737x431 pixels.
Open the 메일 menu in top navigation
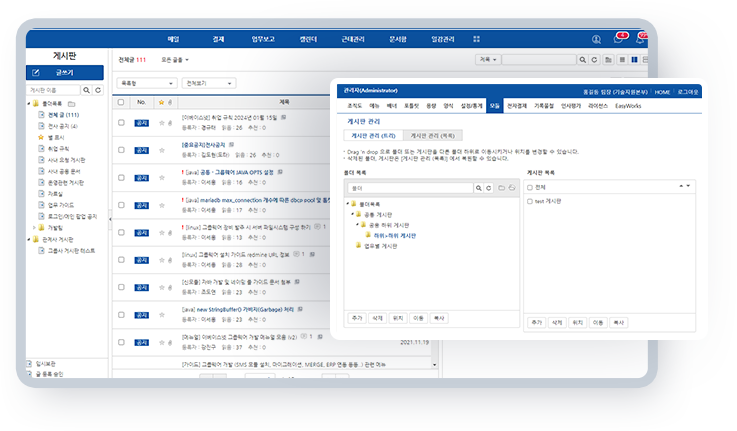(x=173, y=39)
